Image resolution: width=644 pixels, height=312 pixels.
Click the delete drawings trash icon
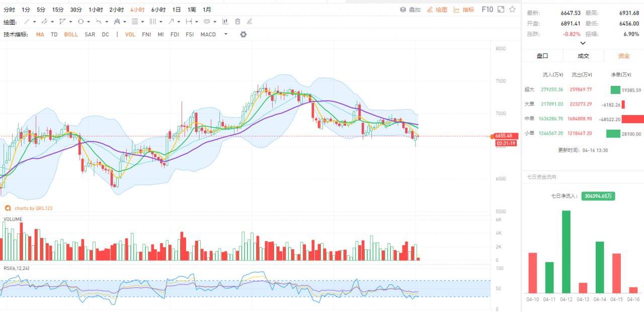coord(237,22)
